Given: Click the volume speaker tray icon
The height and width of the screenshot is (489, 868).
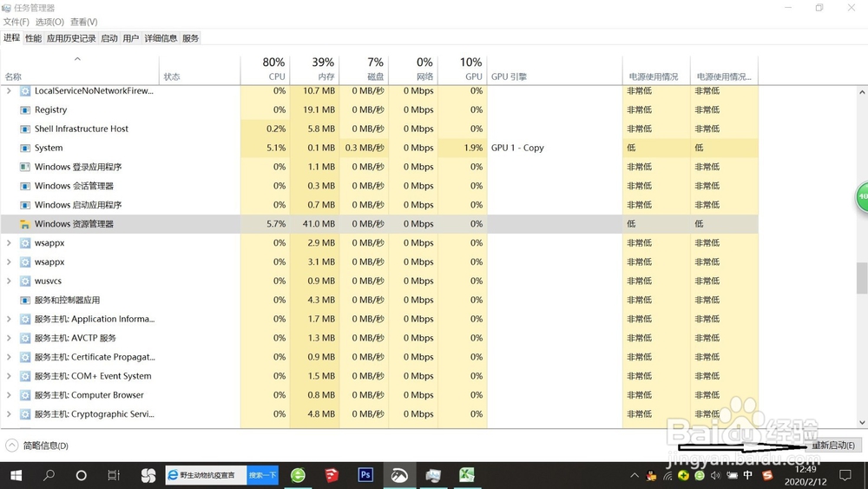Looking at the screenshot, I should [x=716, y=475].
